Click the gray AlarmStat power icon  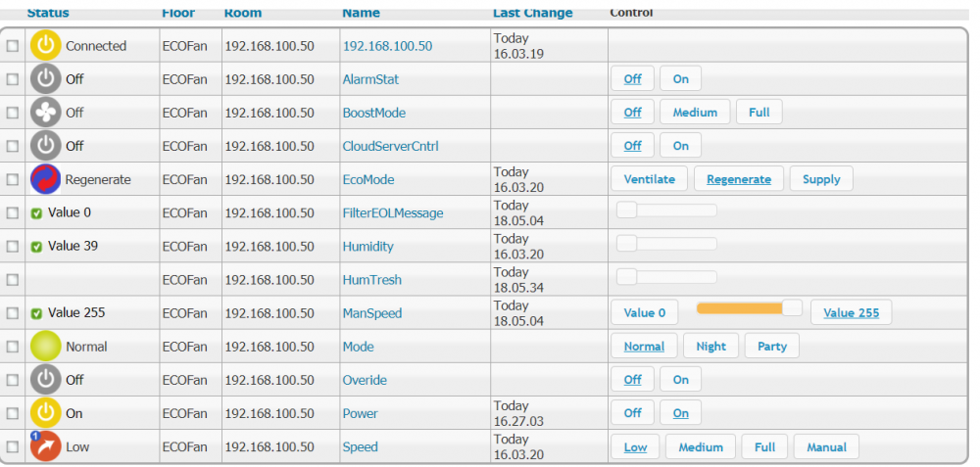tap(45, 79)
